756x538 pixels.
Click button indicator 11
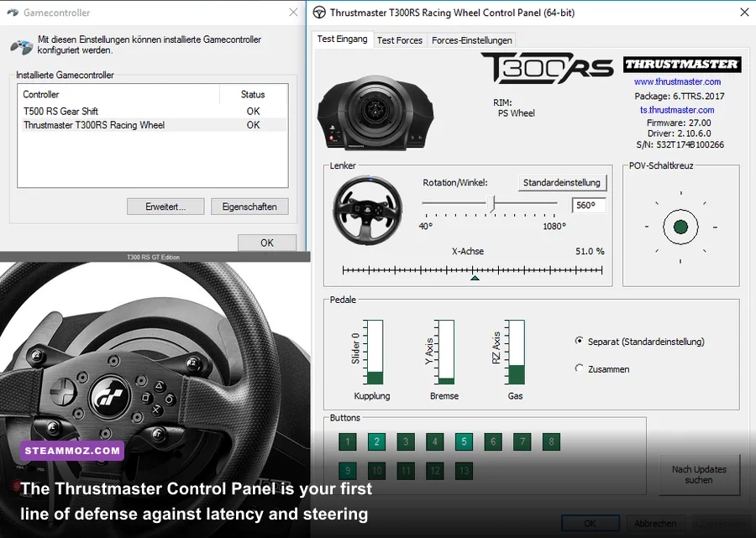click(x=406, y=471)
